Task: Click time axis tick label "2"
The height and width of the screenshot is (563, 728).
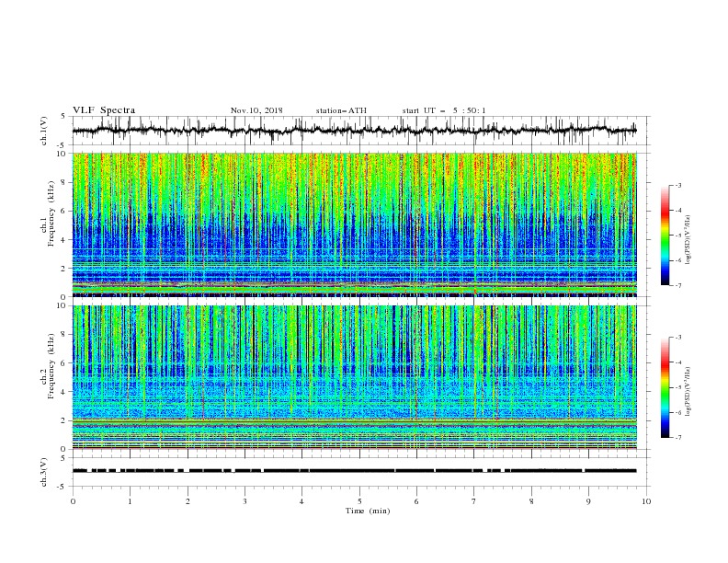Action: (188, 501)
